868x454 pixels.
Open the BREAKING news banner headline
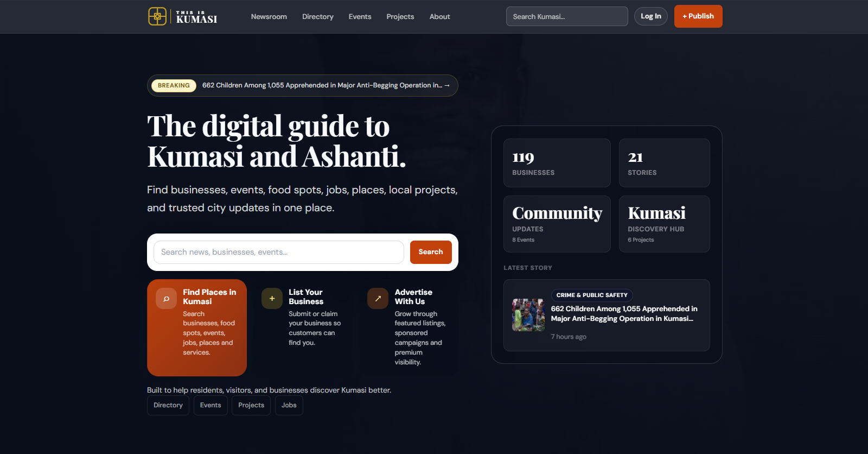tap(326, 85)
